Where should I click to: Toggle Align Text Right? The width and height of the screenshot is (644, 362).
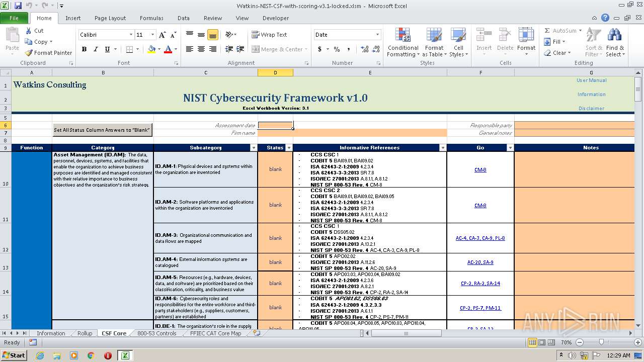pyautogui.click(x=213, y=49)
